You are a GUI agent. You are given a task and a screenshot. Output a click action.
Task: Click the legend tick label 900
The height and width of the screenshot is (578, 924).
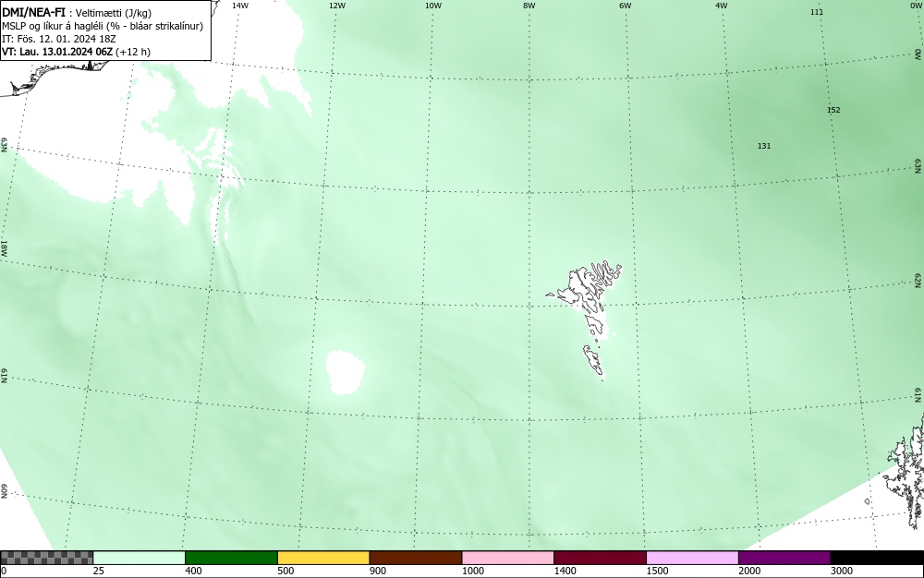[378, 571]
